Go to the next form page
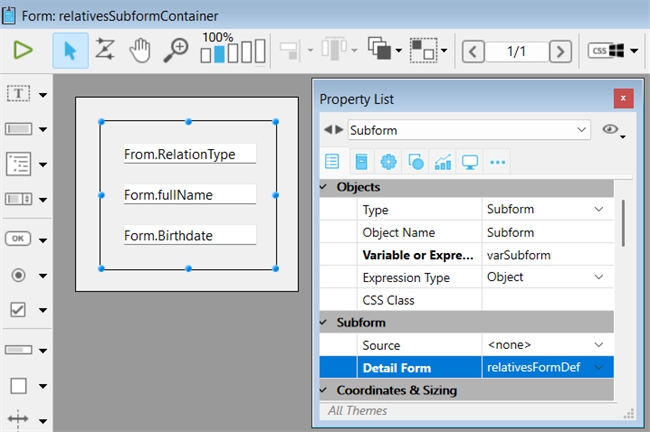The image size is (650, 433). [561, 50]
